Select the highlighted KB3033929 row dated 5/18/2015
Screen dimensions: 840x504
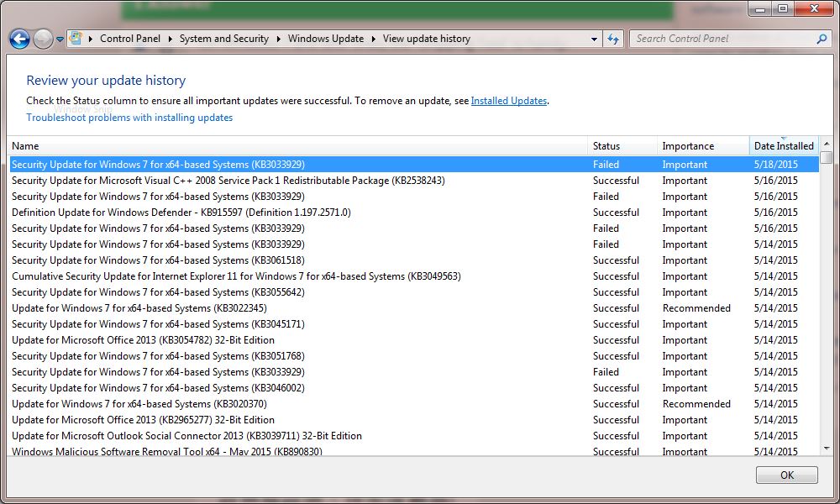coord(413,165)
